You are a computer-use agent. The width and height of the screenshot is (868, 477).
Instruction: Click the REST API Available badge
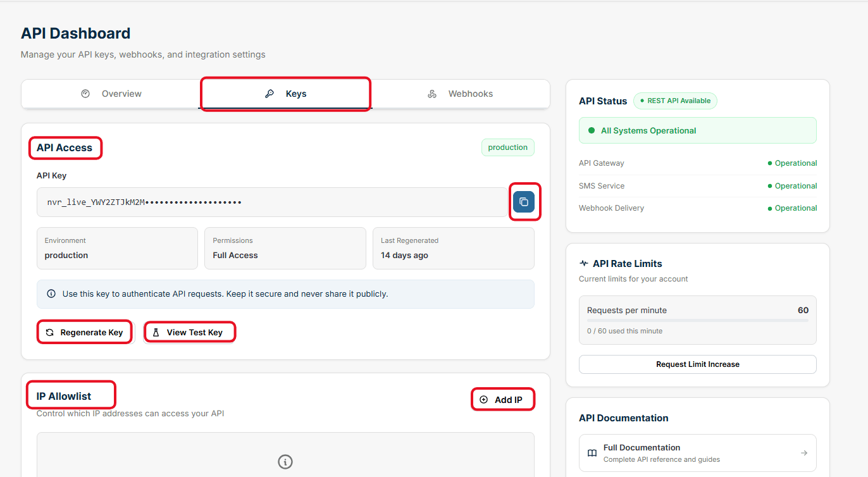[x=675, y=101]
